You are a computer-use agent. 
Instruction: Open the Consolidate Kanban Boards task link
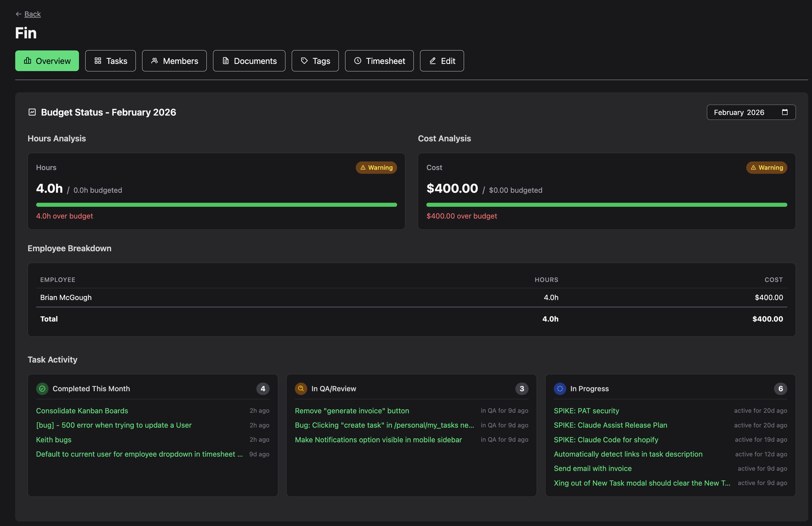point(82,411)
